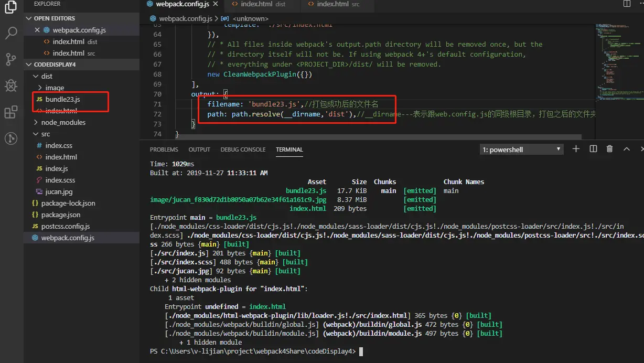Open the Search activity bar icon
The height and width of the screenshot is (363, 644).
tap(11, 34)
